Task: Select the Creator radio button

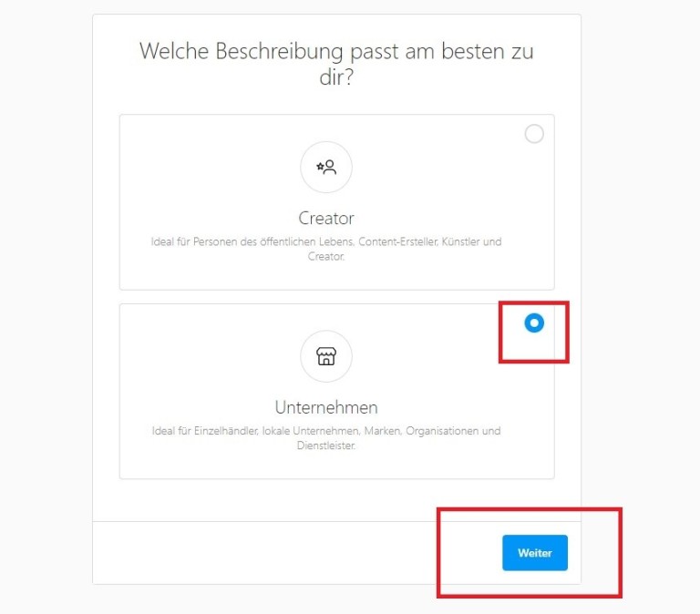Action: (x=534, y=133)
